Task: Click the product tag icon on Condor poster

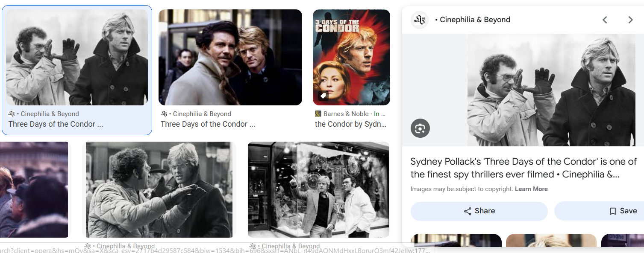Action: coord(323,96)
